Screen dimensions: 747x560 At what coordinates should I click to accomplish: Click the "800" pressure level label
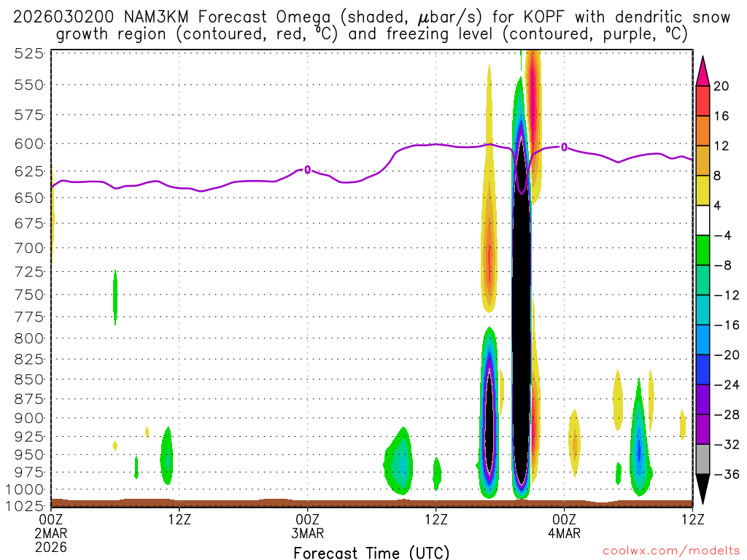(29, 338)
